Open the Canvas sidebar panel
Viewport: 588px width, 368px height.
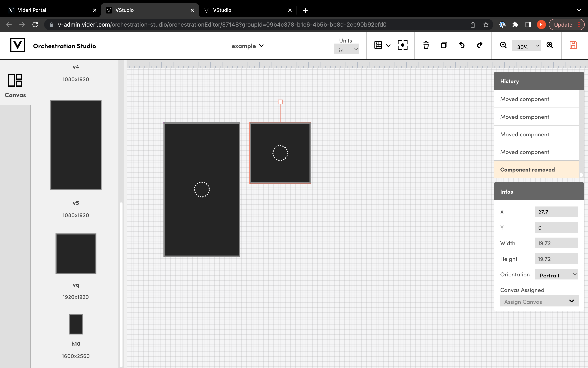click(x=15, y=85)
